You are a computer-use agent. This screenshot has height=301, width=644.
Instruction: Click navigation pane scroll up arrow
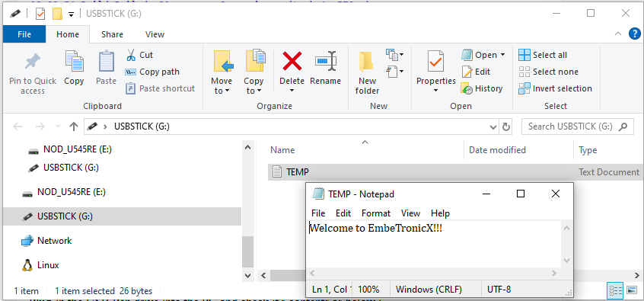tap(247, 147)
